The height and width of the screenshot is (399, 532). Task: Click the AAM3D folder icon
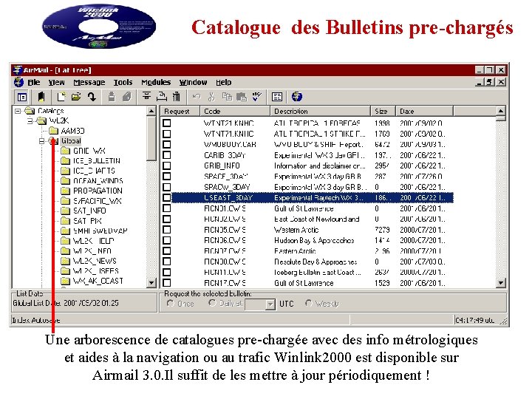pos(53,131)
